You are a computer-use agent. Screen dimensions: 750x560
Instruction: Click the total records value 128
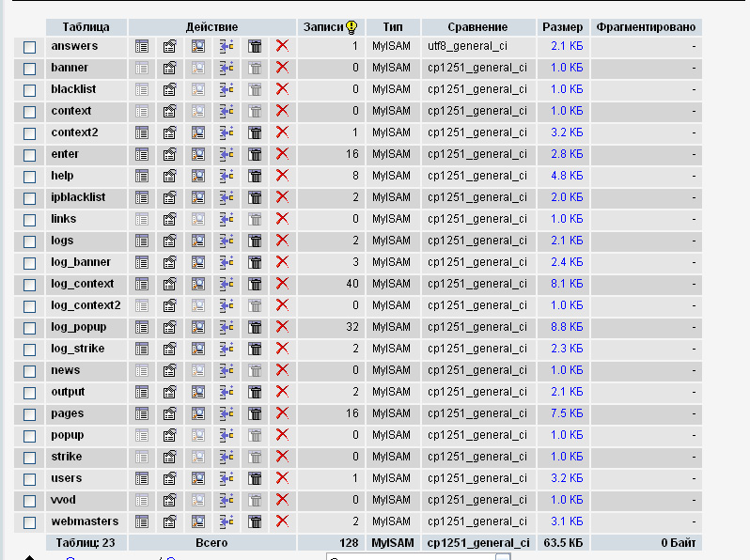tap(349, 543)
